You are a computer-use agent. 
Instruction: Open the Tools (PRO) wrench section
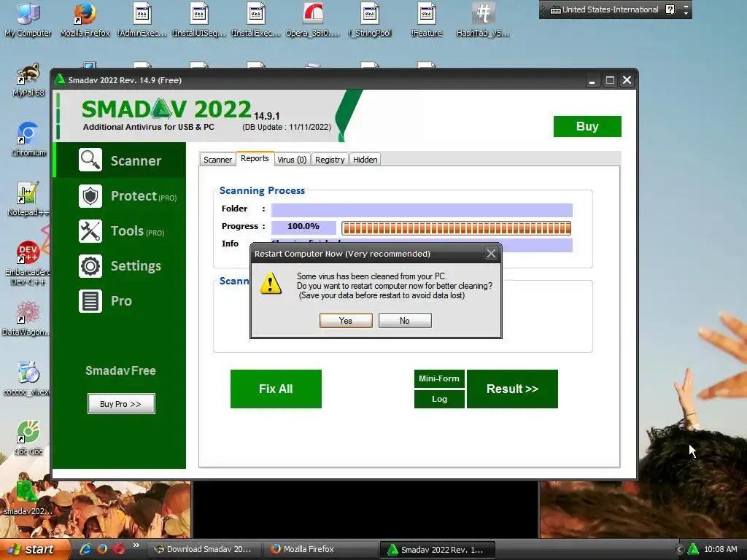(x=120, y=231)
